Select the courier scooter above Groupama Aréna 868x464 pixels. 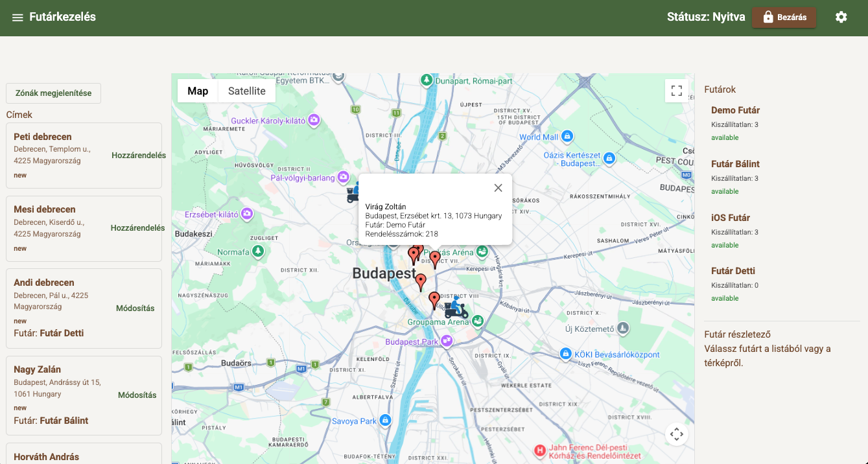click(456, 307)
